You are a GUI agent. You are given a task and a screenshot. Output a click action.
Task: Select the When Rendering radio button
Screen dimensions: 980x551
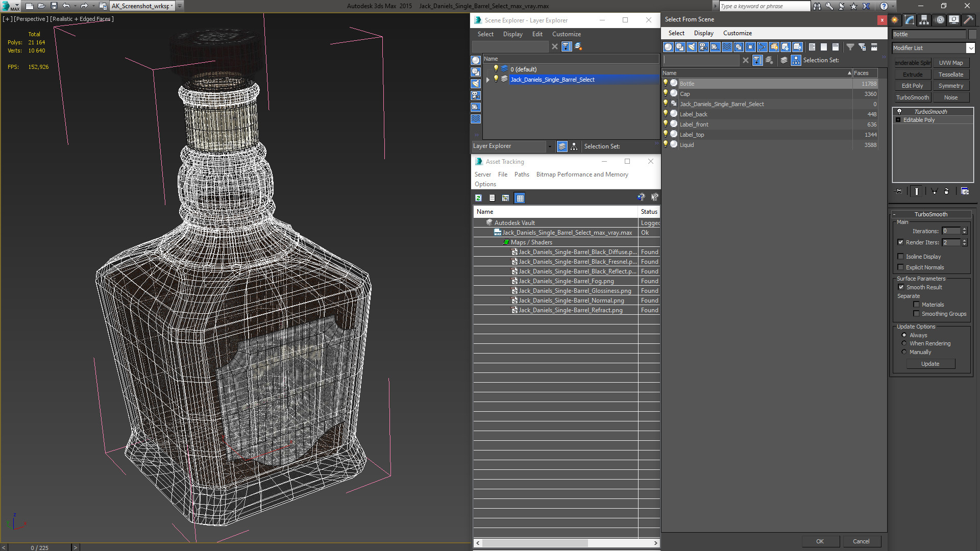tap(904, 343)
